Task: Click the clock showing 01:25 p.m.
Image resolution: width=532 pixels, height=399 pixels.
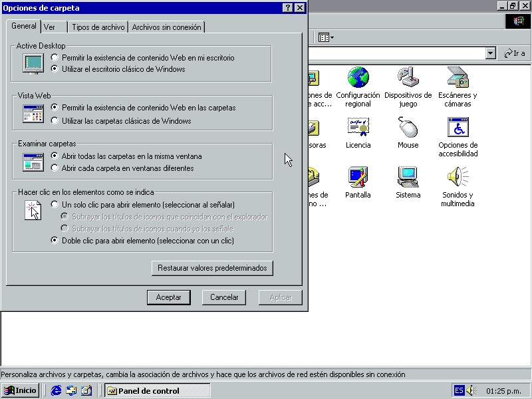Action: pos(503,391)
